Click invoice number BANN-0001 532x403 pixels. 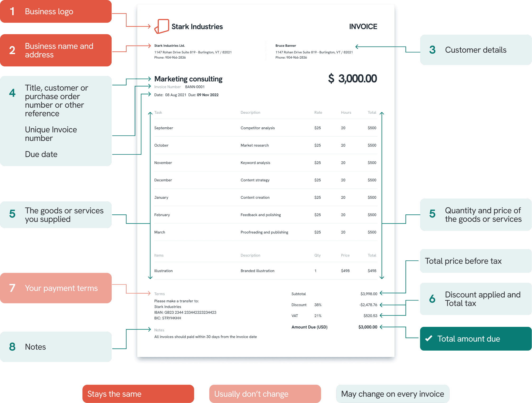195,87
